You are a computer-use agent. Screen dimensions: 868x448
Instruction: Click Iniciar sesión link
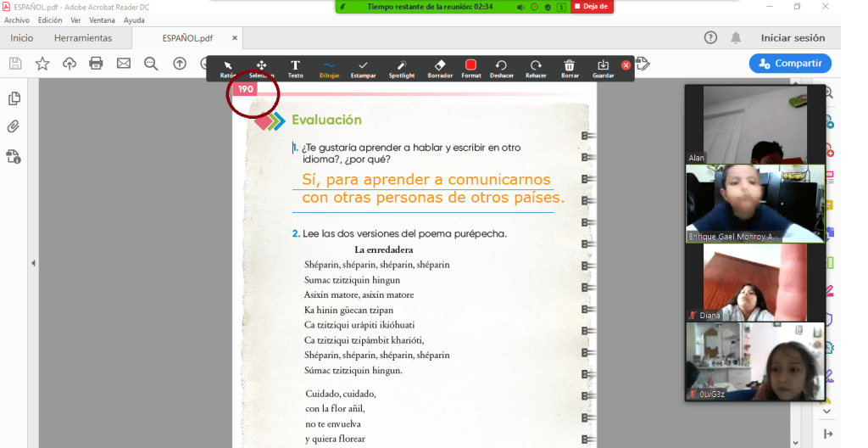(x=793, y=38)
